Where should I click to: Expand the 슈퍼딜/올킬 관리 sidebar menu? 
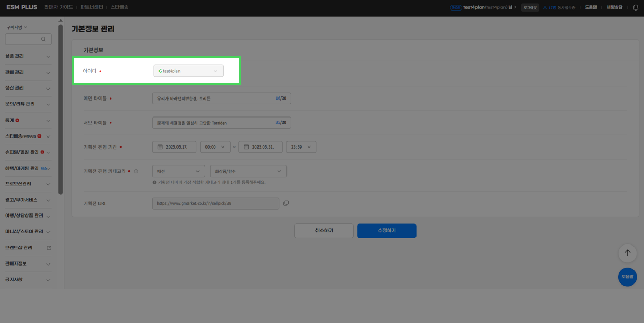point(28,152)
